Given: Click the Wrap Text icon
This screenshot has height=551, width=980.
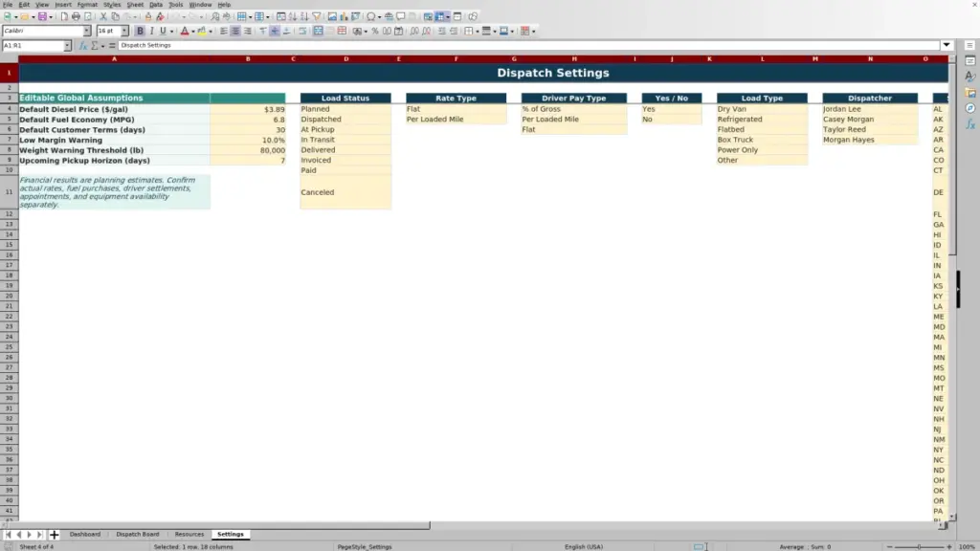Looking at the screenshot, I should point(302,32).
